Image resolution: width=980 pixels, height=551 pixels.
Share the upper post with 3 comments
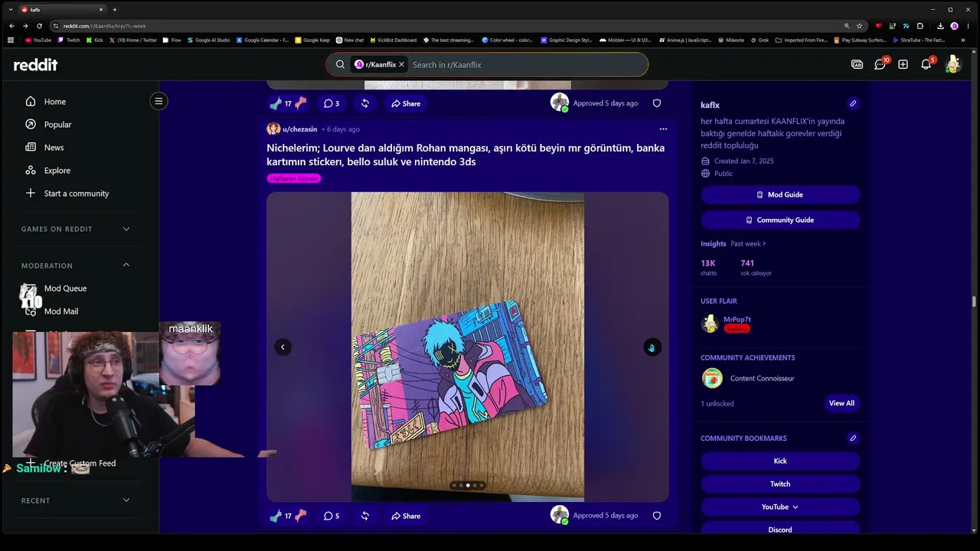pos(406,103)
